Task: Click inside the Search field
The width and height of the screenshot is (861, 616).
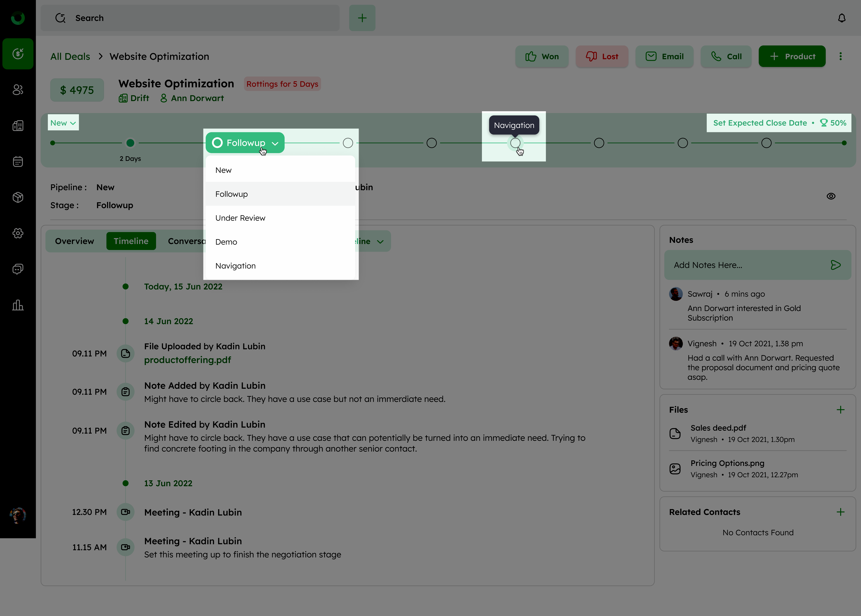Action: click(x=190, y=18)
